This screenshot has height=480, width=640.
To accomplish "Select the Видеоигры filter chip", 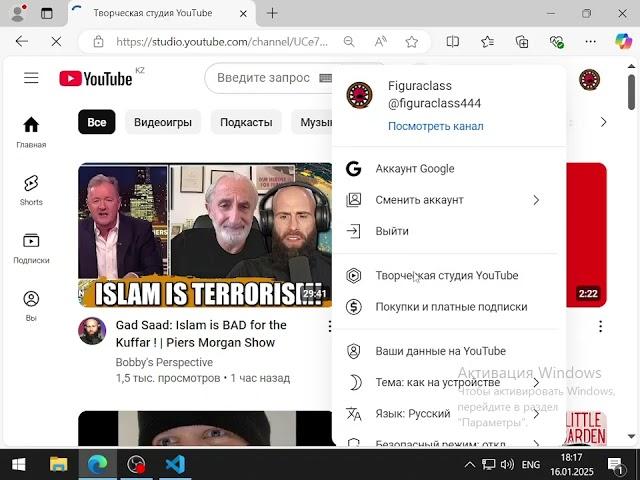I will click(163, 122).
